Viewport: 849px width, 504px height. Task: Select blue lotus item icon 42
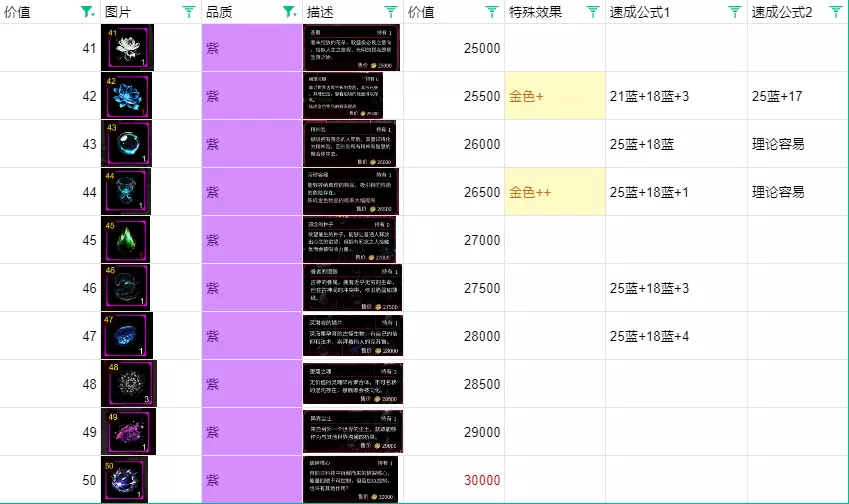pyautogui.click(x=126, y=96)
